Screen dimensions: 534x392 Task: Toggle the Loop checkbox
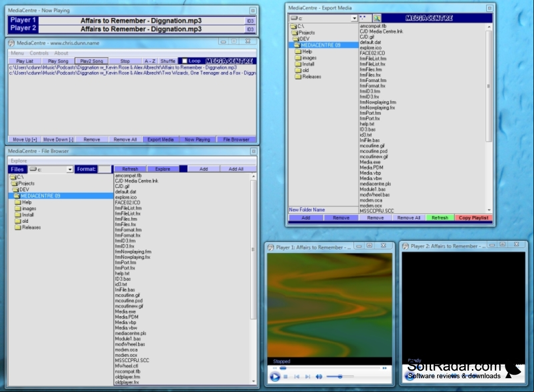pyautogui.click(x=184, y=61)
